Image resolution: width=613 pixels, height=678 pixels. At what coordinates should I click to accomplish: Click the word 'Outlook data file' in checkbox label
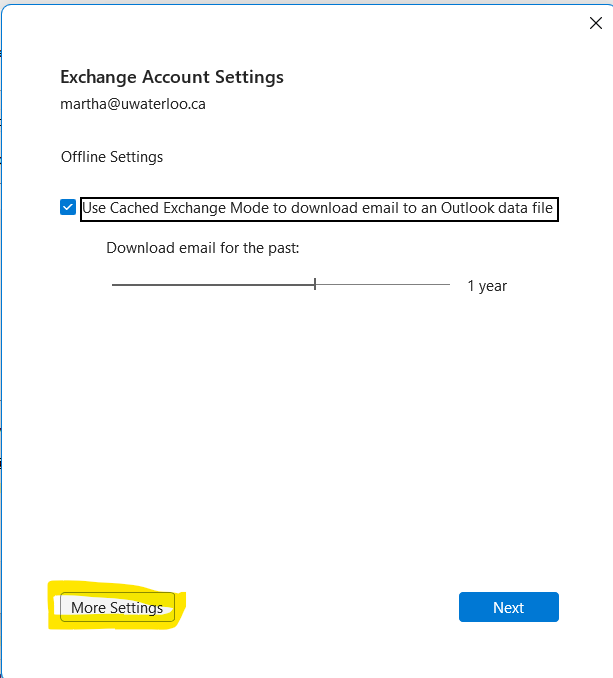click(x=496, y=208)
